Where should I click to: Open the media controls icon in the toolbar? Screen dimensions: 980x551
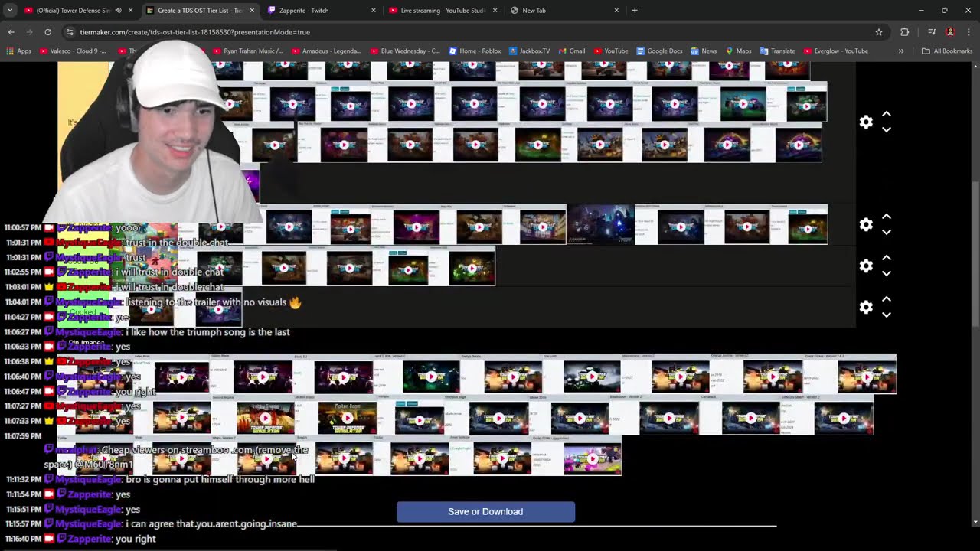coord(932,32)
